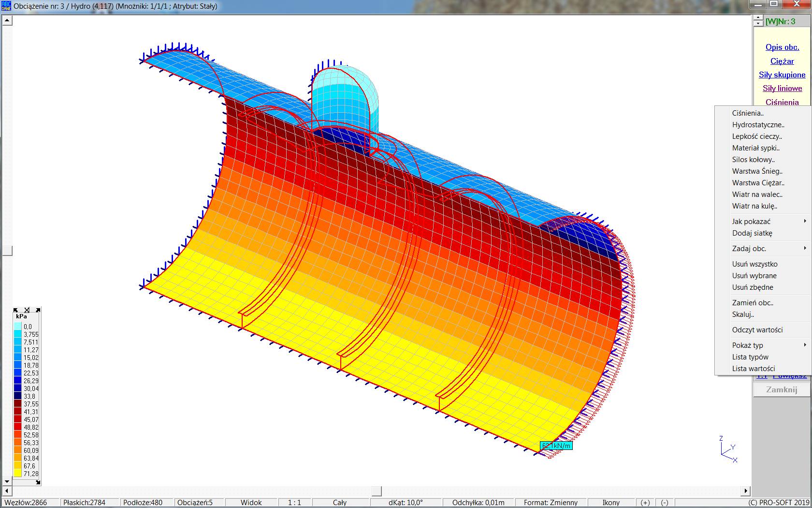
Task: Decrease load number with down spinner arrow
Action: click(757, 24)
